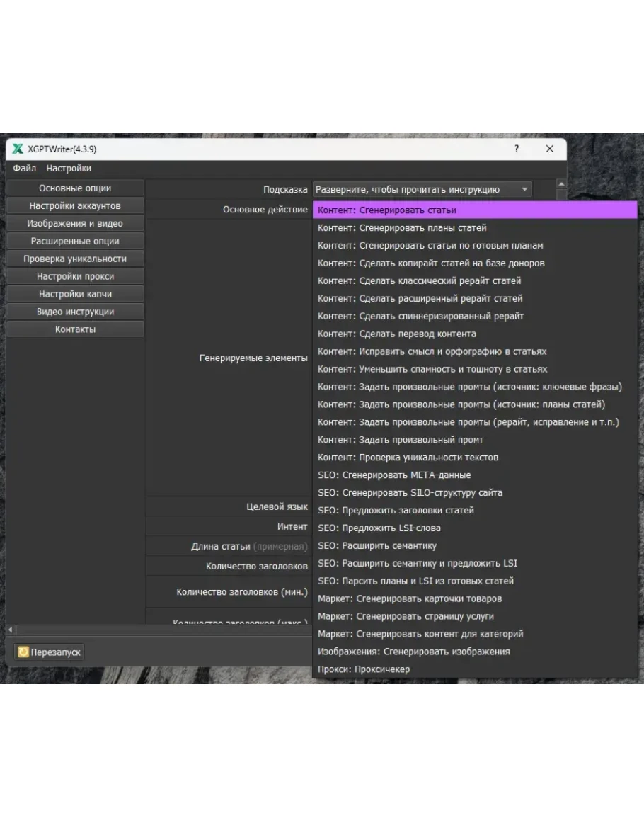Image resolution: width=644 pixels, height=818 pixels.
Task: Choose 'Уменьшить спамность и тошноту в статьях'
Action: click(475, 370)
